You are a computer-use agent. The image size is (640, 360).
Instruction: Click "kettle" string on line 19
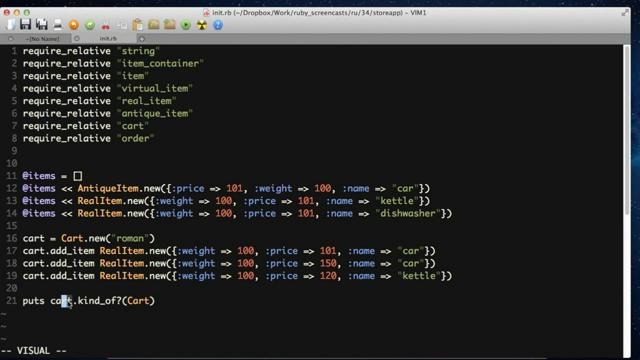(419, 276)
